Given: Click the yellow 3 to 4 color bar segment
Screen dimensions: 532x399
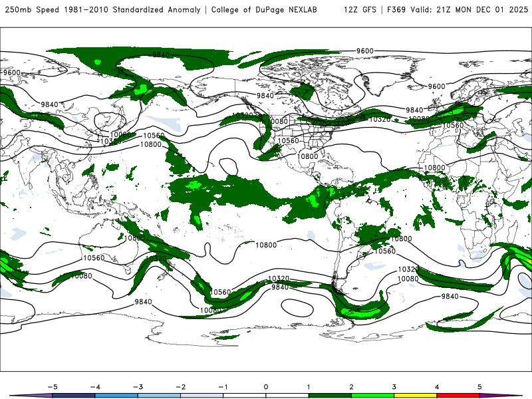Looking at the screenshot, I should pos(416,396).
